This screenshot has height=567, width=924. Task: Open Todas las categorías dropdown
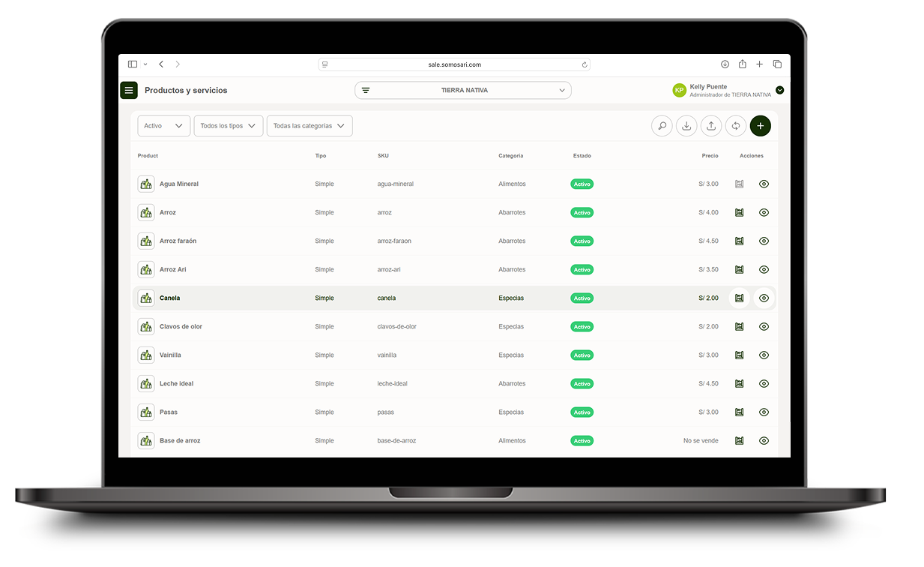[x=309, y=126]
